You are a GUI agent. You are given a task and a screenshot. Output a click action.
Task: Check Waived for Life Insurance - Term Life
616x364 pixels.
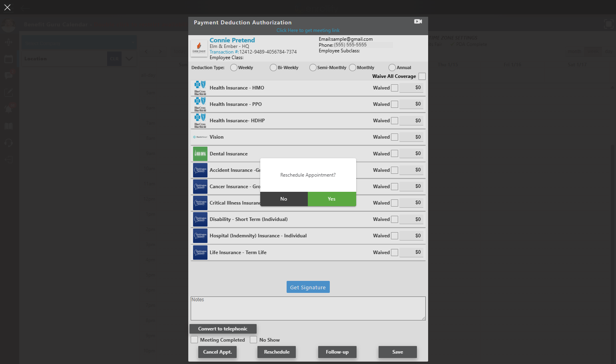pos(395,253)
